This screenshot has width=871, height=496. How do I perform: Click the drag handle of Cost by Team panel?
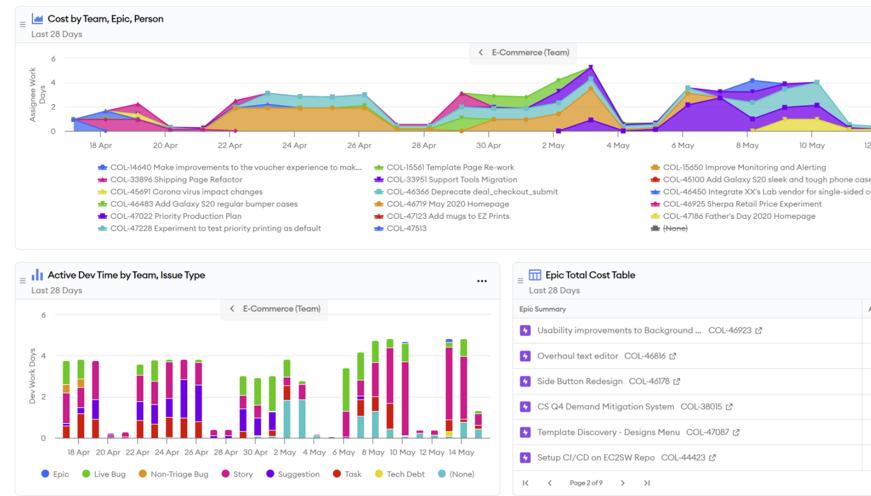tap(22, 25)
